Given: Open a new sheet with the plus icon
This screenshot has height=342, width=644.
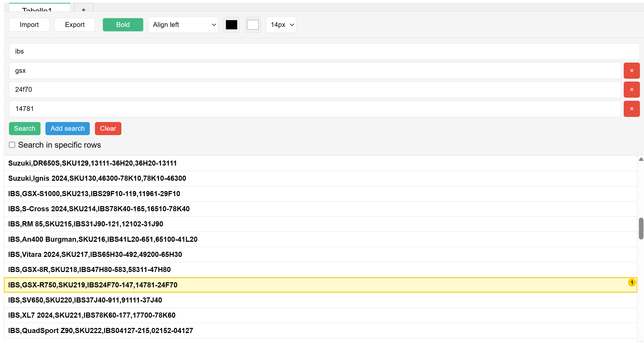Looking at the screenshot, I should [x=83, y=10].
